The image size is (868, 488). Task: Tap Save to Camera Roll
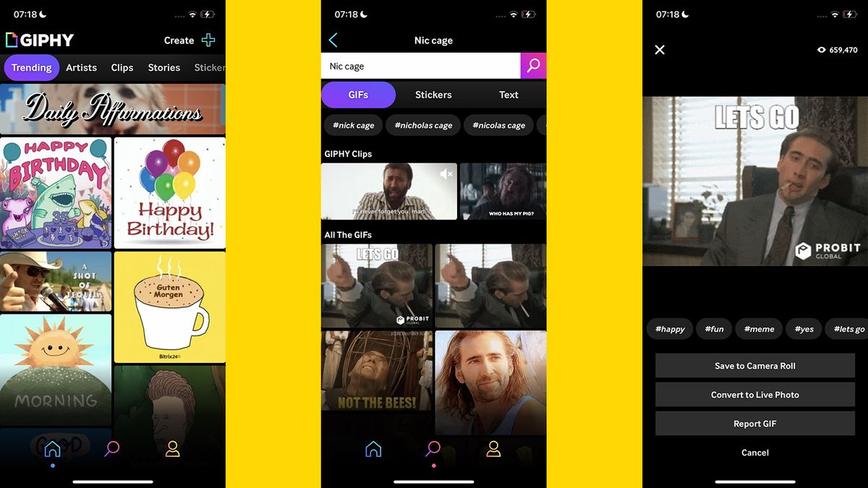pos(754,365)
